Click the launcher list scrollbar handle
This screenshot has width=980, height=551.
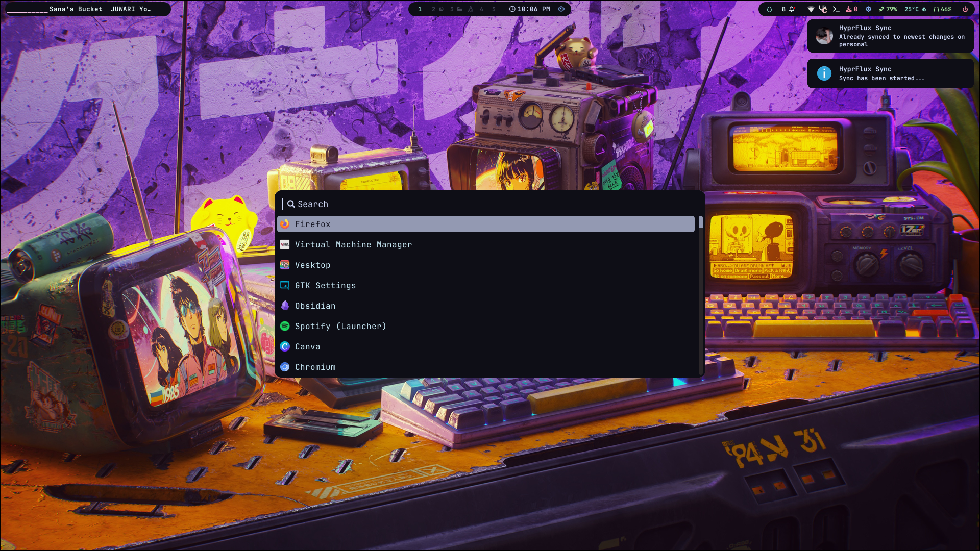(701, 222)
